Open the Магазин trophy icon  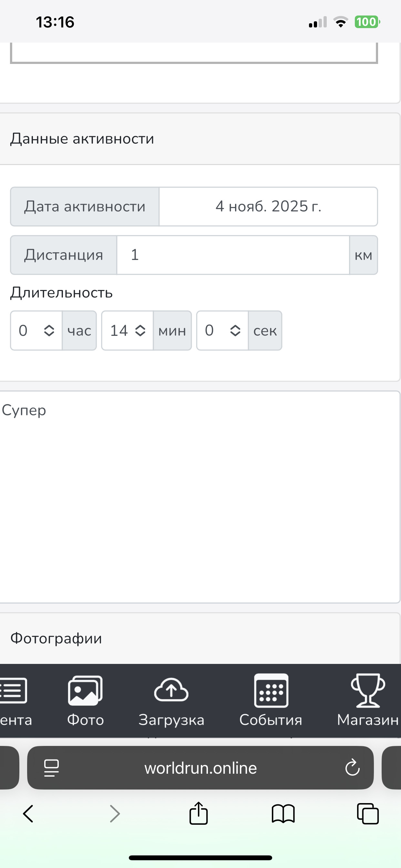pyautogui.click(x=368, y=690)
